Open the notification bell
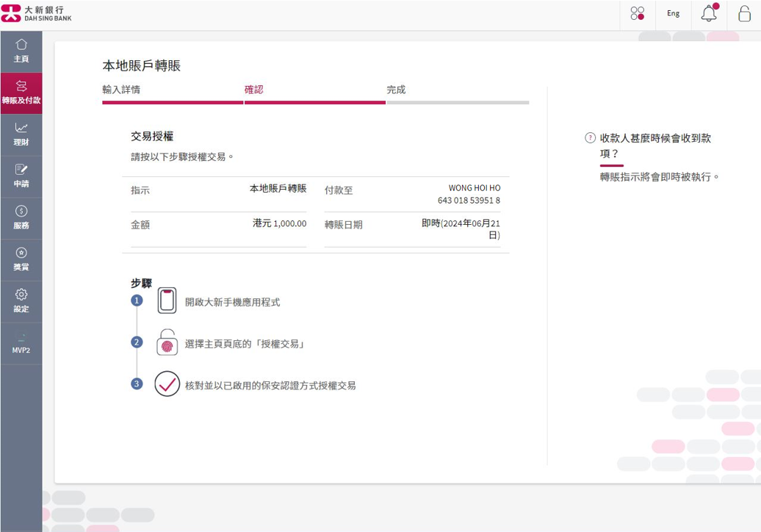Viewport: 761px width, 532px height. [710, 12]
